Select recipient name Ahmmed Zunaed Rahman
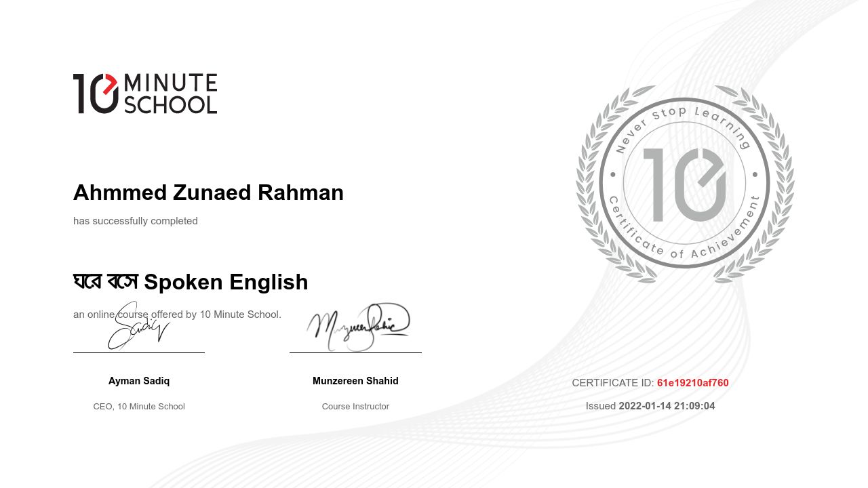This screenshot has height=488, width=868. pyautogui.click(x=208, y=192)
